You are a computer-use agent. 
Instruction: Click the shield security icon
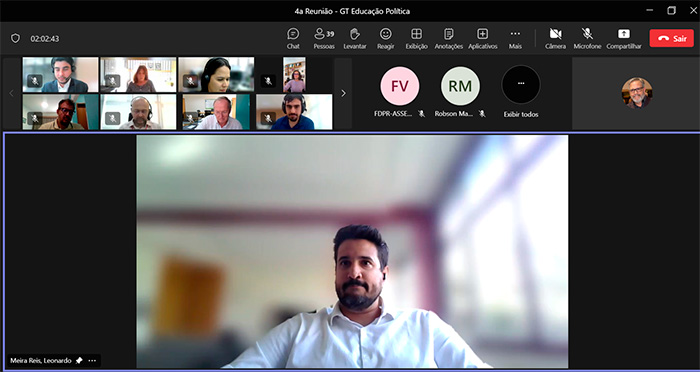point(15,38)
